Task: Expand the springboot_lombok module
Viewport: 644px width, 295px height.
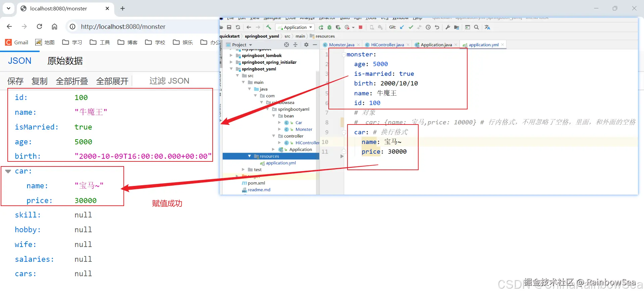Action: 231,55
